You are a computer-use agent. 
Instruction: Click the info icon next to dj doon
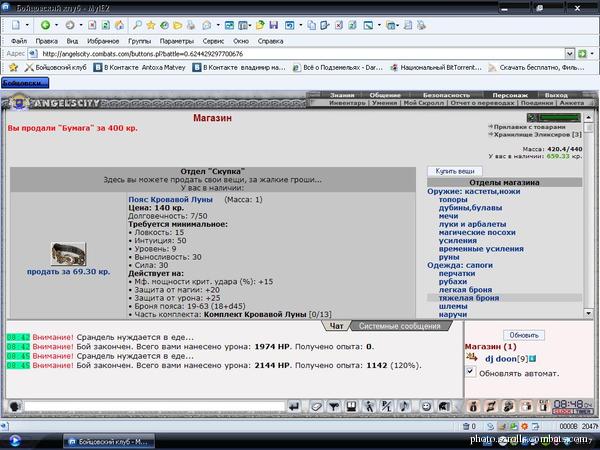tap(533, 359)
